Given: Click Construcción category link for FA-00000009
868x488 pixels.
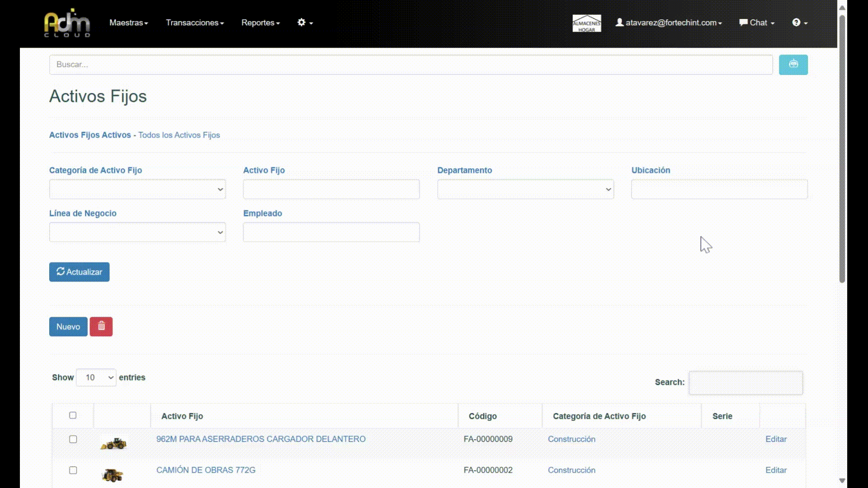Looking at the screenshot, I should click(x=571, y=439).
